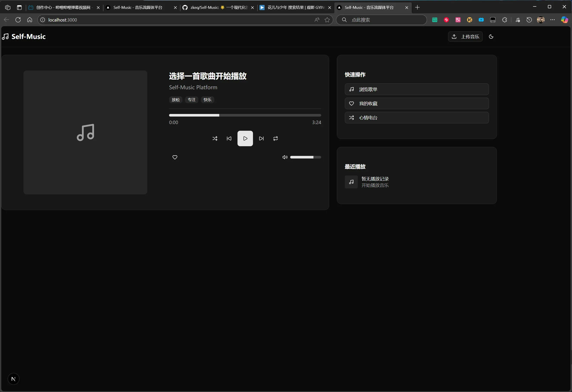Toggle dark mode moon icon
The image size is (572, 392).
(x=491, y=37)
